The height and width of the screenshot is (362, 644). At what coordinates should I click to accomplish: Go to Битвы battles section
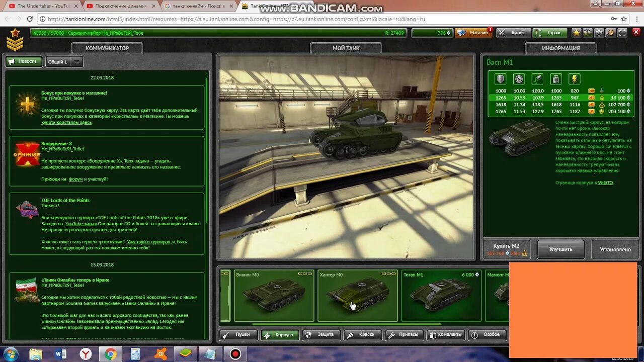[513, 33]
